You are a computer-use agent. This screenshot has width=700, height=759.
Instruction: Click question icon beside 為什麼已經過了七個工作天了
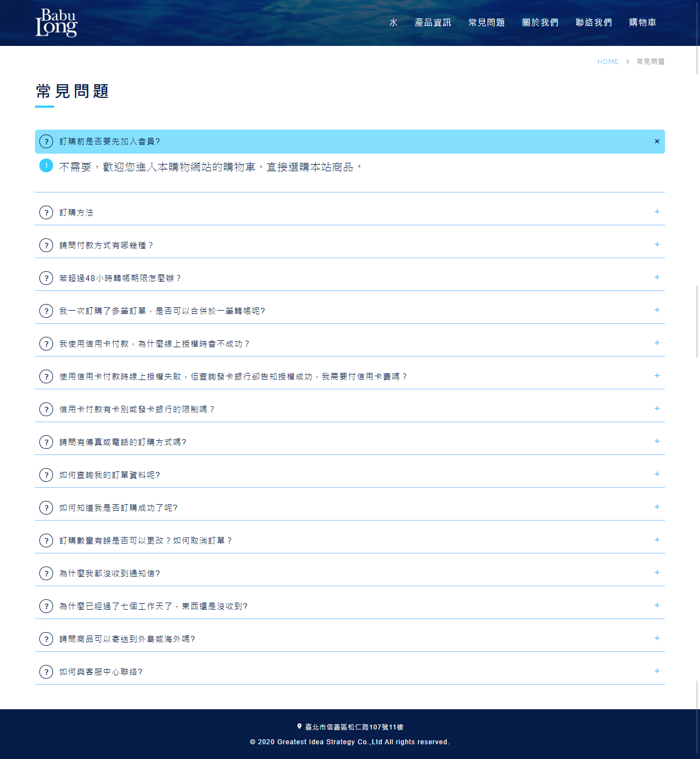click(x=46, y=606)
